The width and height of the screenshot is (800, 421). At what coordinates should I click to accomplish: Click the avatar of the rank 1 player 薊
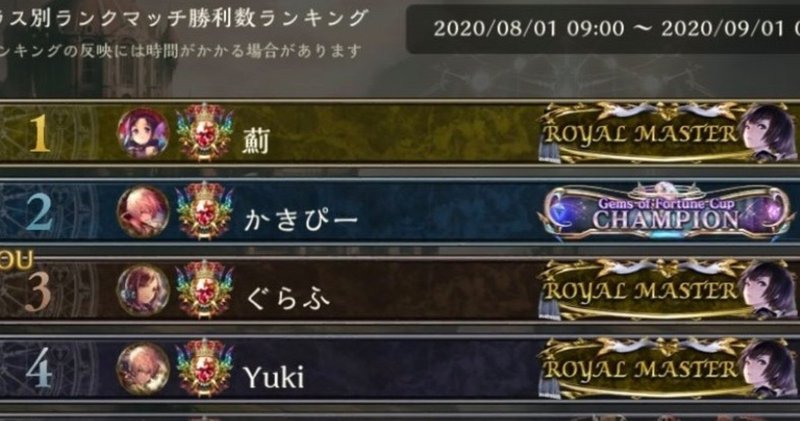[x=143, y=133]
